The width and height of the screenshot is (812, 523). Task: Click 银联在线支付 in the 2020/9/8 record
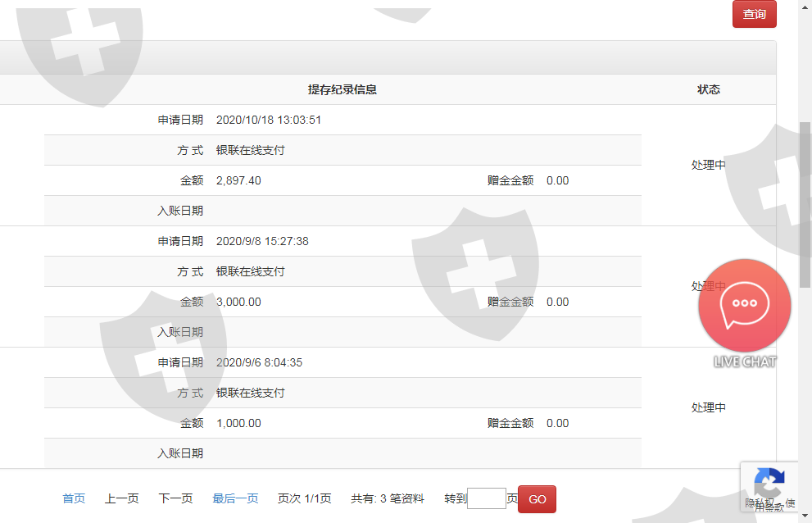pos(250,271)
